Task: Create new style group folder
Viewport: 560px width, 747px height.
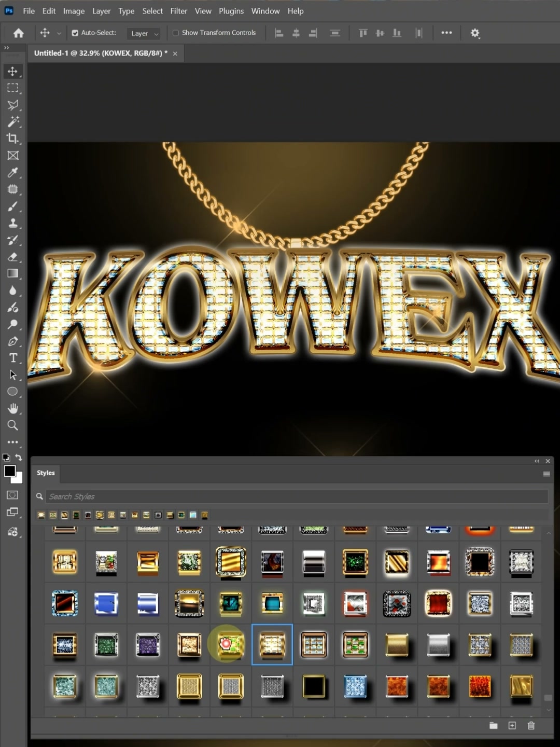Action: click(494, 726)
